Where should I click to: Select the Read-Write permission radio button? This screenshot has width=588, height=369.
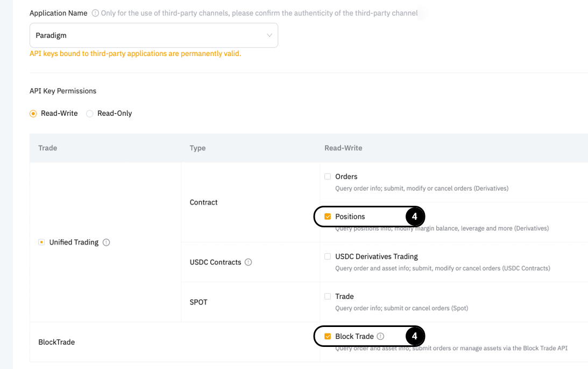pos(33,114)
